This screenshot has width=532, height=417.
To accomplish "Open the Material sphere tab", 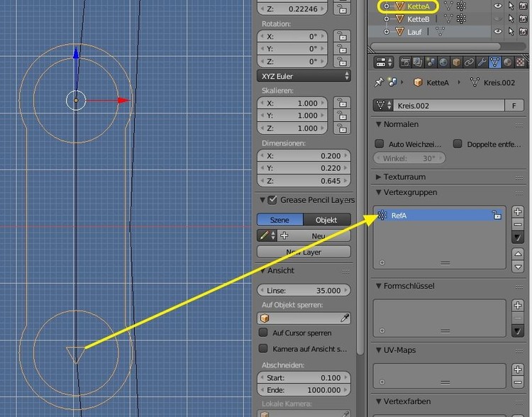I will click(x=508, y=62).
